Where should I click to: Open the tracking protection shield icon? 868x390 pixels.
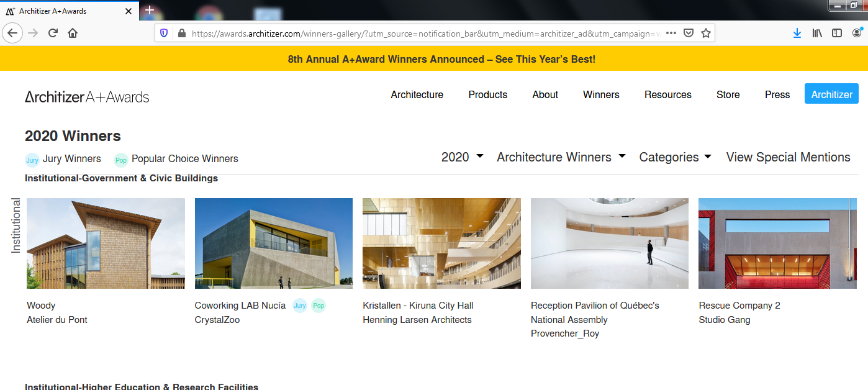[164, 33]
